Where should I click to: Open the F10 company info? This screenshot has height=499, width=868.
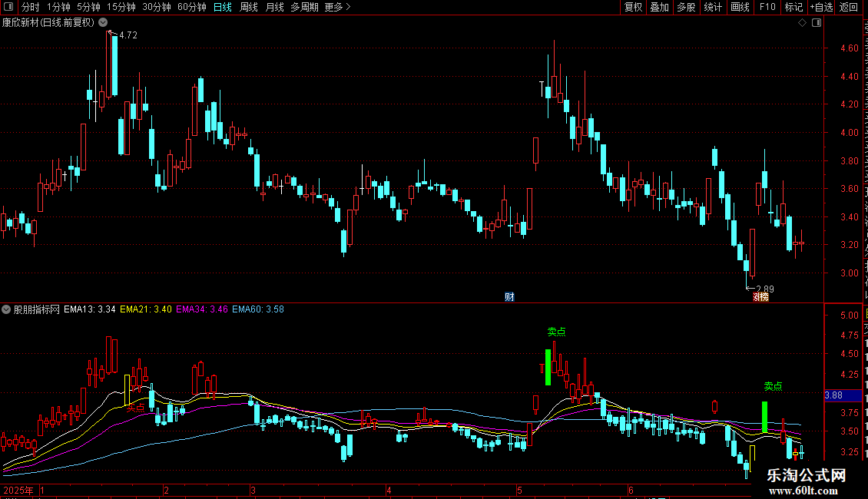point(767,7)
